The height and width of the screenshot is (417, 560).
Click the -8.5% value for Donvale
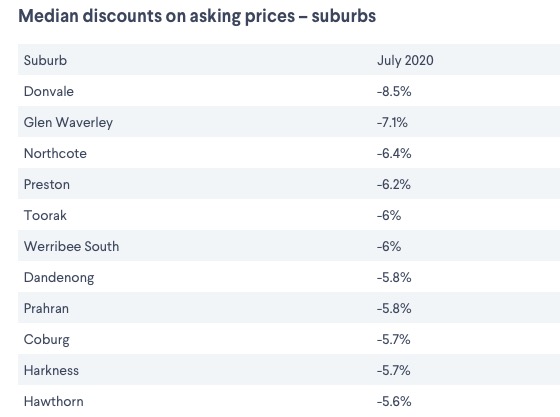tap(394, 91)
